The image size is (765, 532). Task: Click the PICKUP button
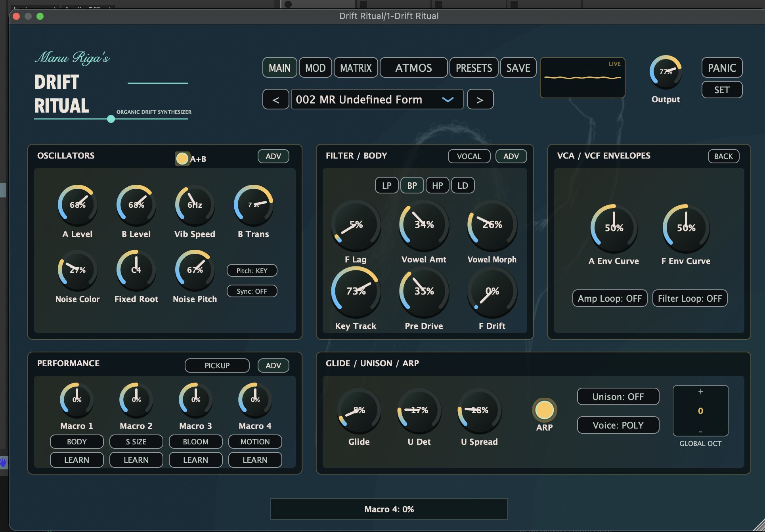tap(217, 366)
